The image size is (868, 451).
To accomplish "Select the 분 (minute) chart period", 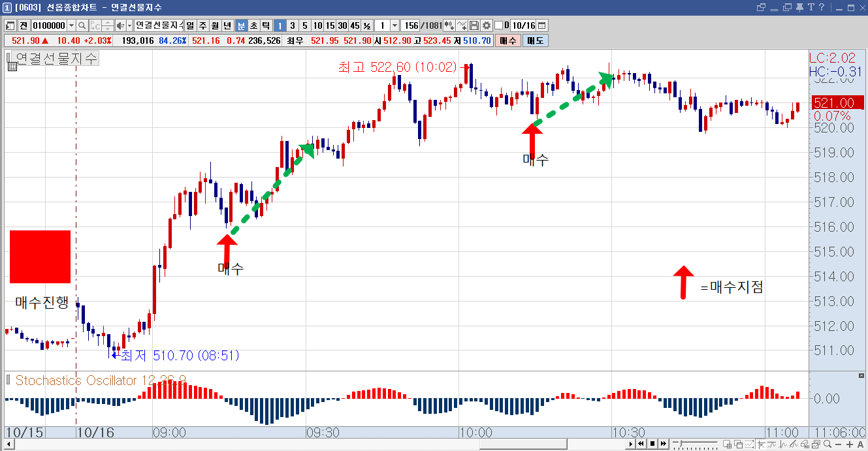I will [x=241, y=25].
